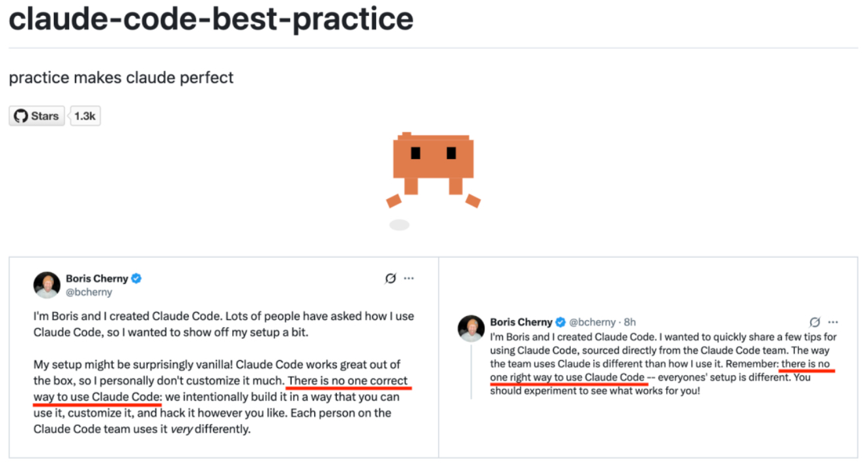Open the @bcherny handle below the left tweet name

point(89,292)
